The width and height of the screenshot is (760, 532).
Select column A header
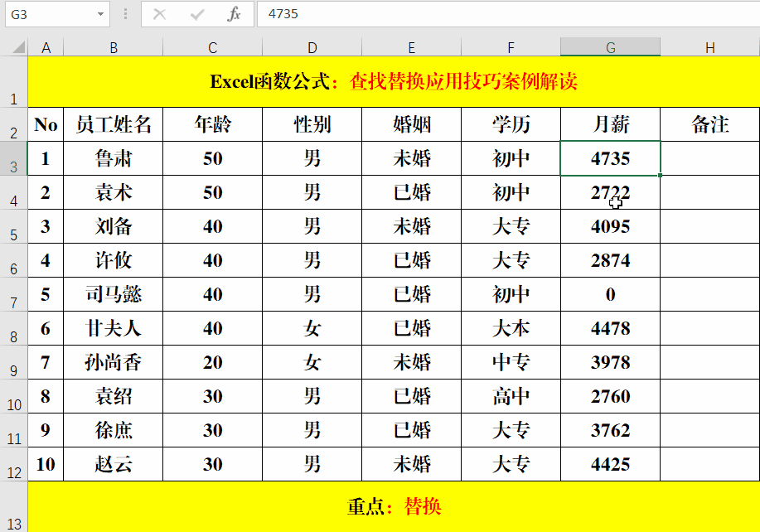point(46,47)
